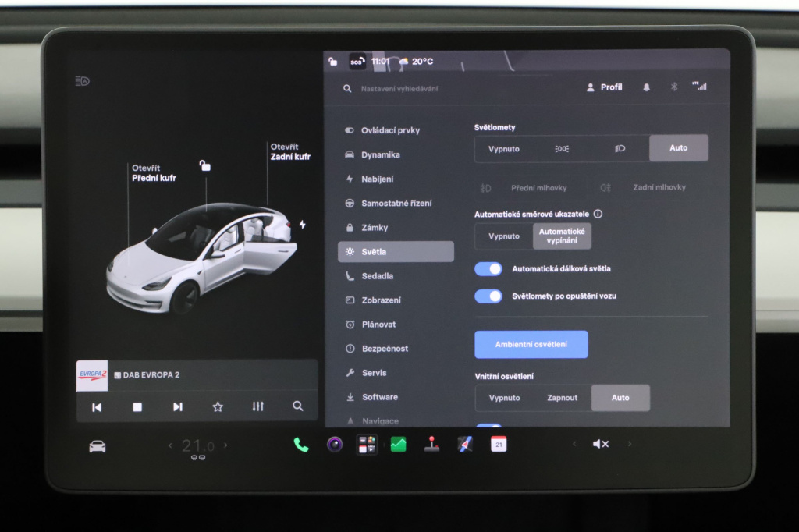The image size is (799, 532).
Task: Open the navigation maps app icon
Action: coord(465,445)
